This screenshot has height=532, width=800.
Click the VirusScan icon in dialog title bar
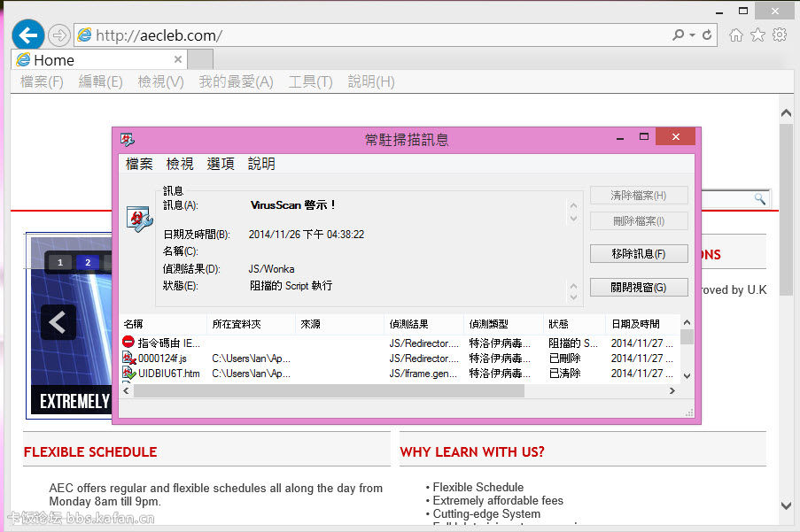[128, 139]
